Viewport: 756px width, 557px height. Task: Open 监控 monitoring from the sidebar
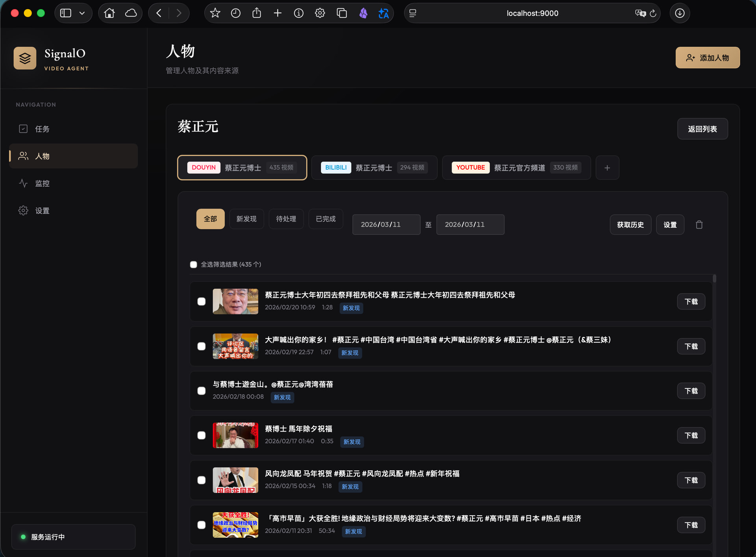(x=42, y=183)
